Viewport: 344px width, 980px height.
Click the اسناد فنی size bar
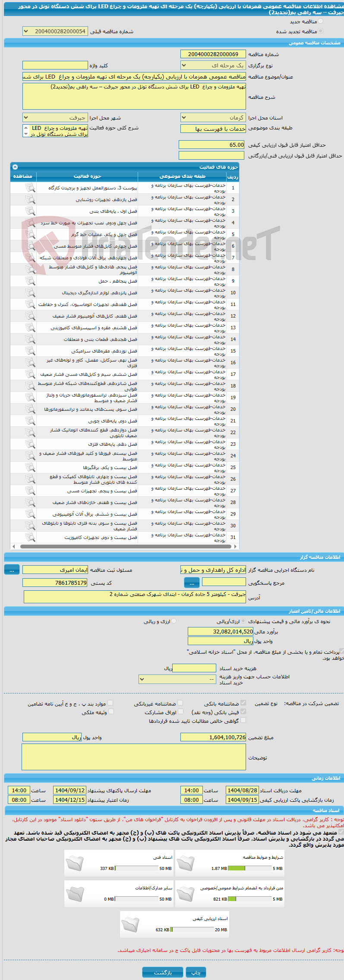click(x=137, y=868)
